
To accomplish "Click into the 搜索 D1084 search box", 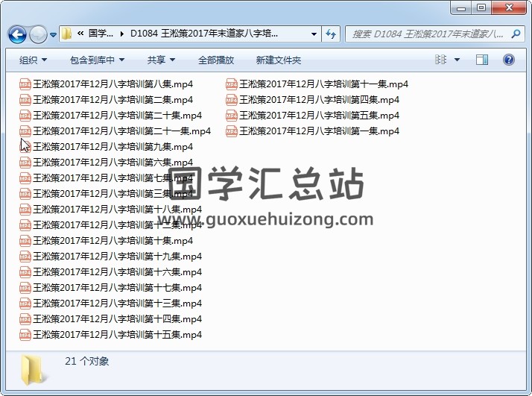I will pyautogui.click(x=428, y=34).
